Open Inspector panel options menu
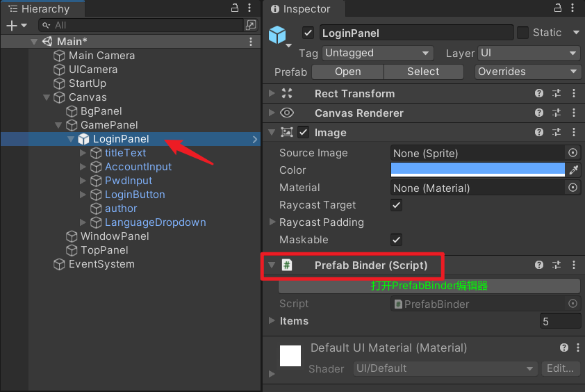 [x=572, y=8]
